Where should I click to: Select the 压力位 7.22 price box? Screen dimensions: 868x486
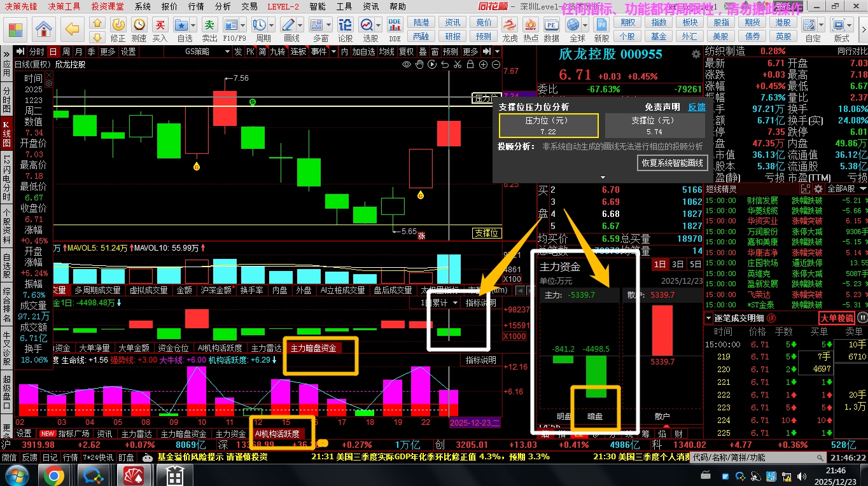548,126
